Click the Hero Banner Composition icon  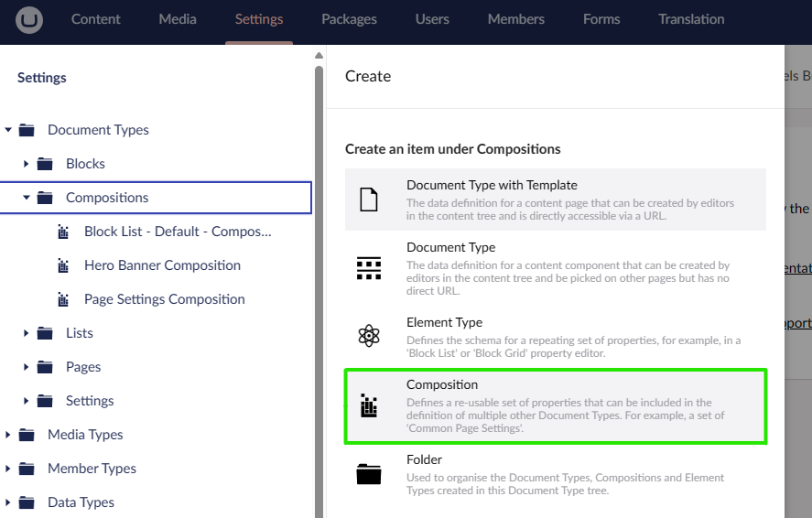pyautogui.click(x=63, y=265)
